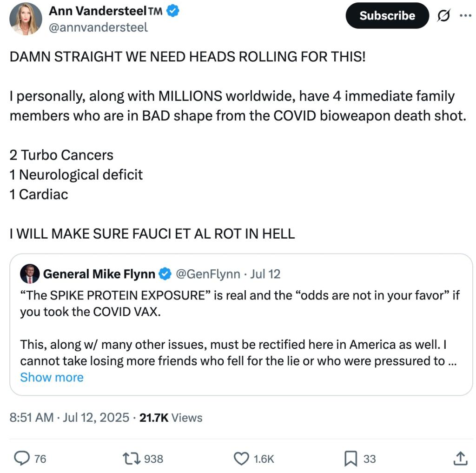Click General Mike Flynn's avatar
476x473 pixels.
coord(30,274)
